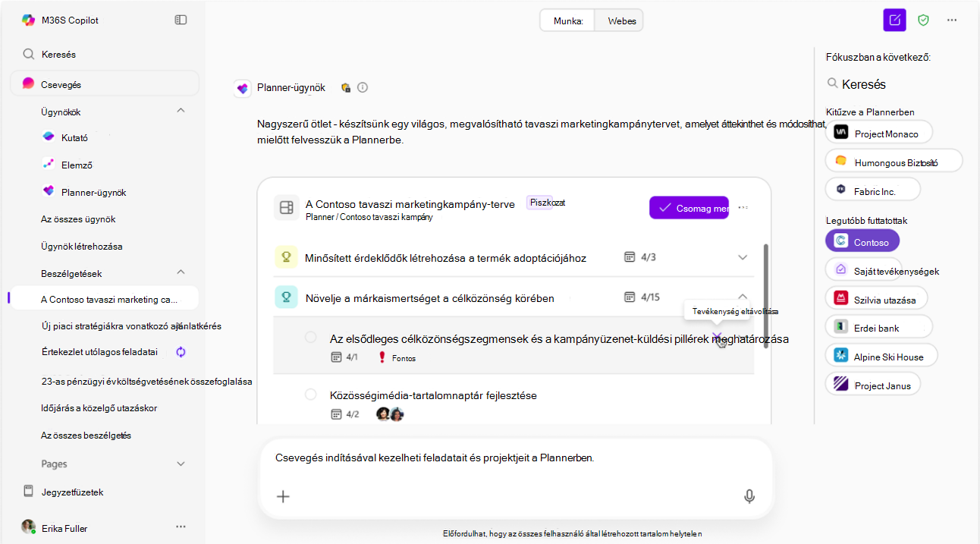980x544 pixels.
Task: Select the Humongous Biztosító chip
Action: tap(894, 162)
